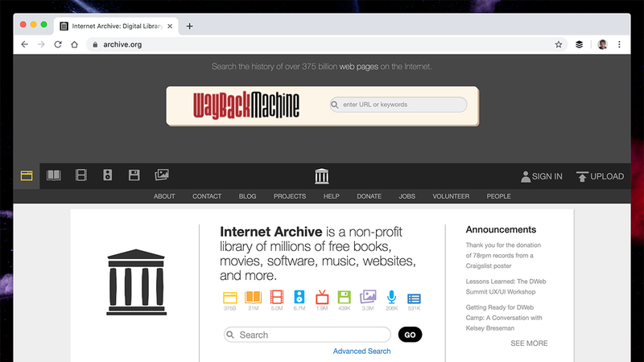Open the ABOUT menu item
644x362 pixels.
point(164,196)
